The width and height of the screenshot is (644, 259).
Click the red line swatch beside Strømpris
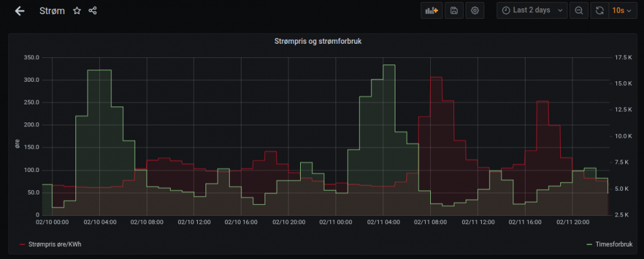point(23,245)
